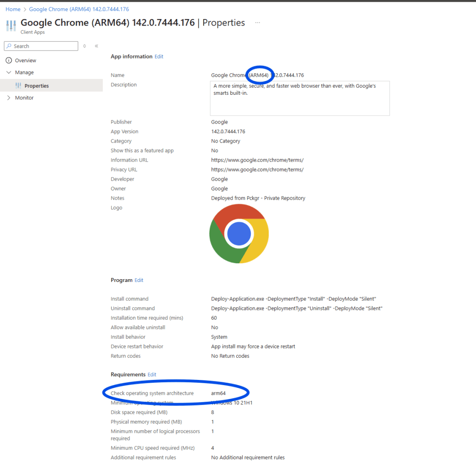Select Properties in the sidebar

tap(36, 86)
